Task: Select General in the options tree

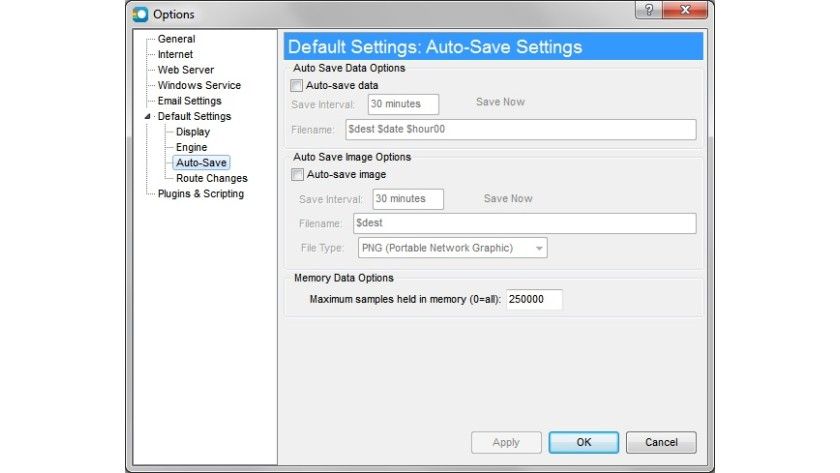Action: 176,39
